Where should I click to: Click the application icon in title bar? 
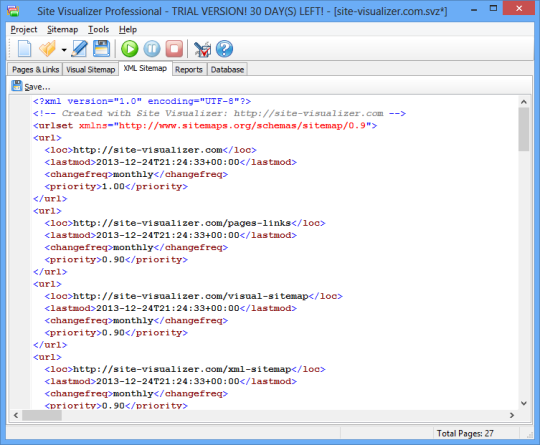point(13,11)
